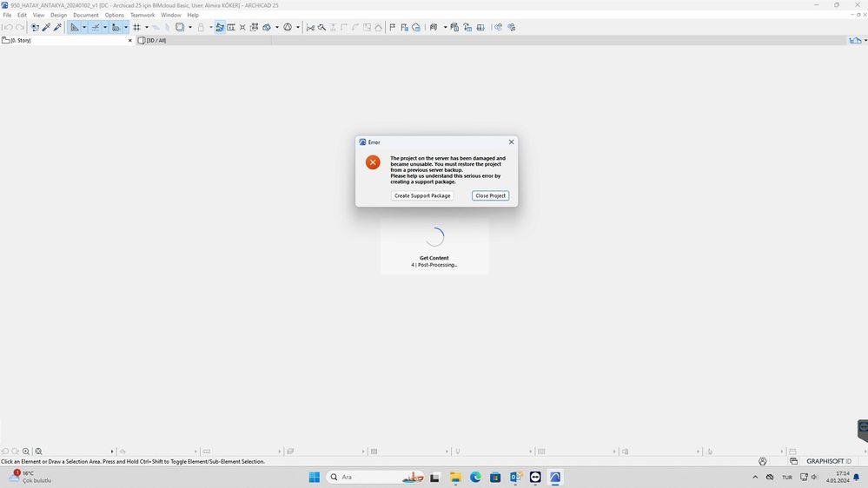Click Create Support Package button

coord(422,195)
